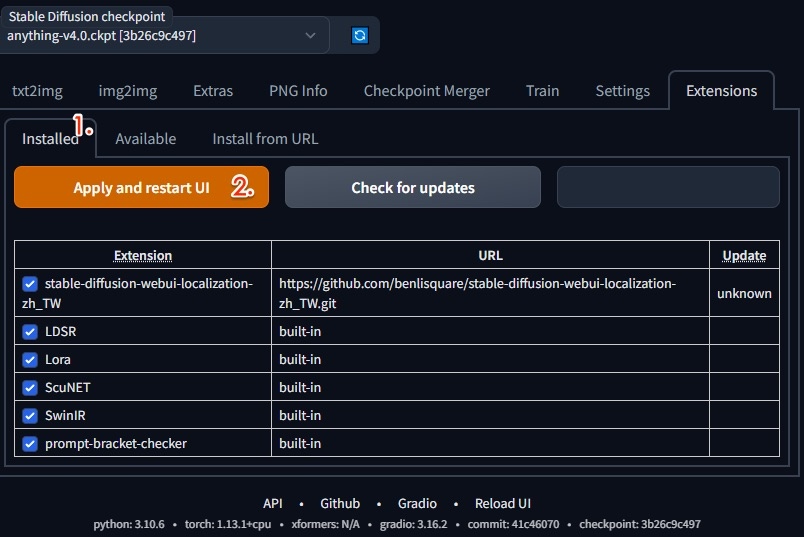This screenshot has height=537, width=804.
Task: Open the Extras tab
Action: click(213, 91)
